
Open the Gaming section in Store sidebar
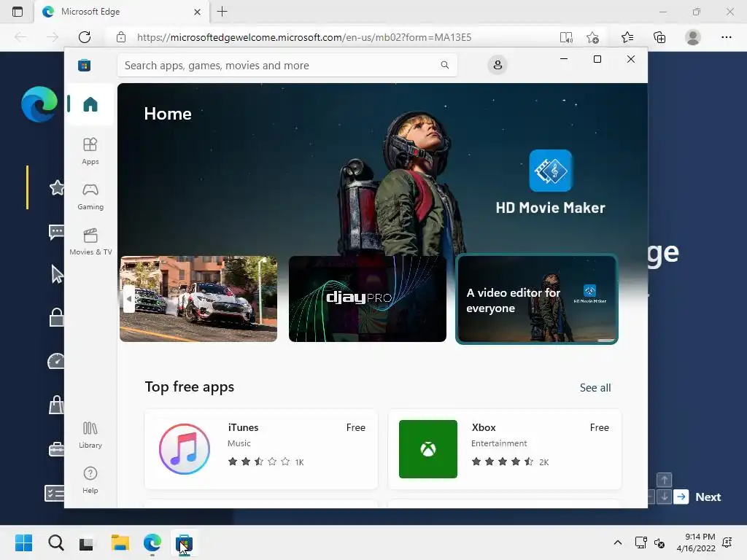[x=90, y=196]
